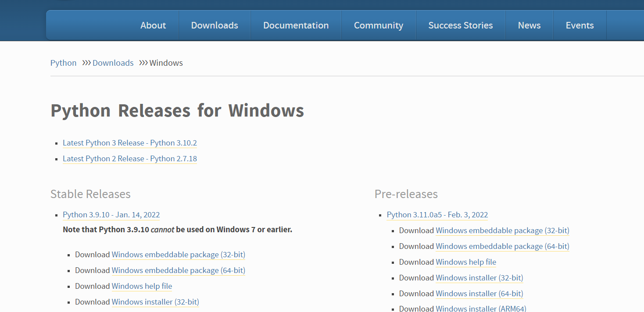
Task: Download 3.9.10 Windows embeddable package (32-bit)
Action: [179, 255]
